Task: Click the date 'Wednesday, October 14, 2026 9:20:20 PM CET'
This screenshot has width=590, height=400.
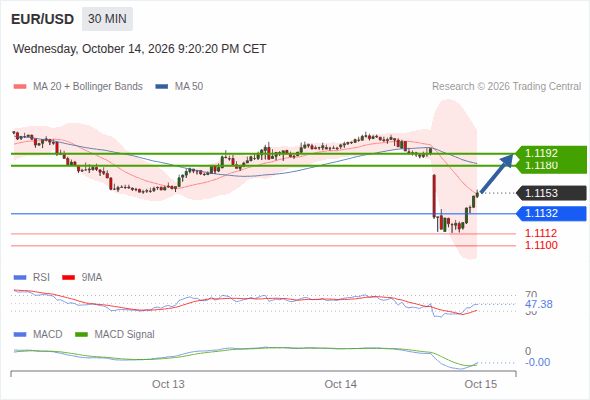Action: click(140, 49)
